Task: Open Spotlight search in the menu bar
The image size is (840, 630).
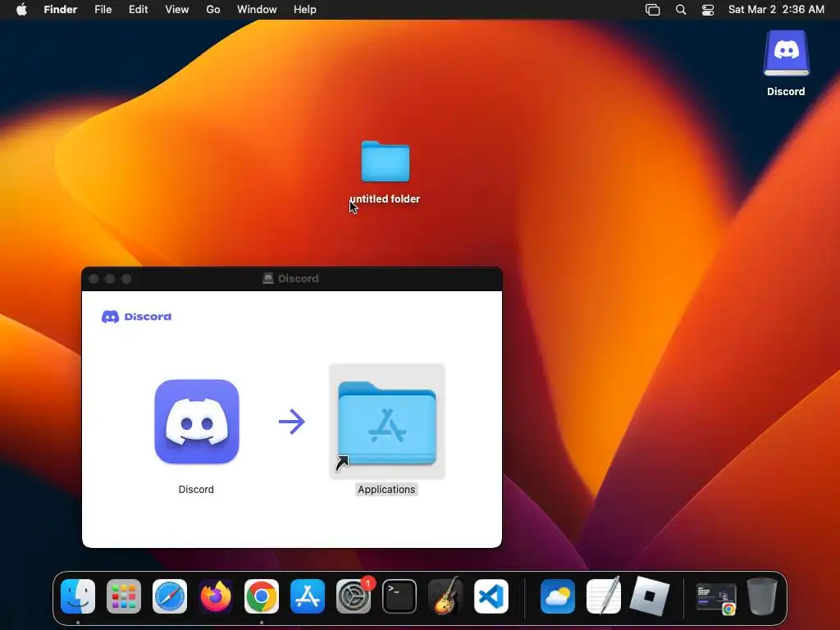Action: point(681,10)
